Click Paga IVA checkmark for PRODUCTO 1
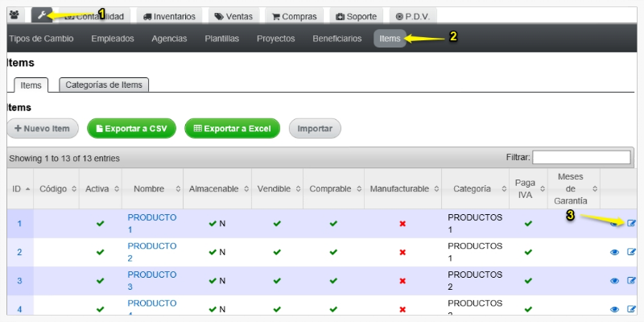The width and height of the screenshot is (644, 322). click(528, 224)
